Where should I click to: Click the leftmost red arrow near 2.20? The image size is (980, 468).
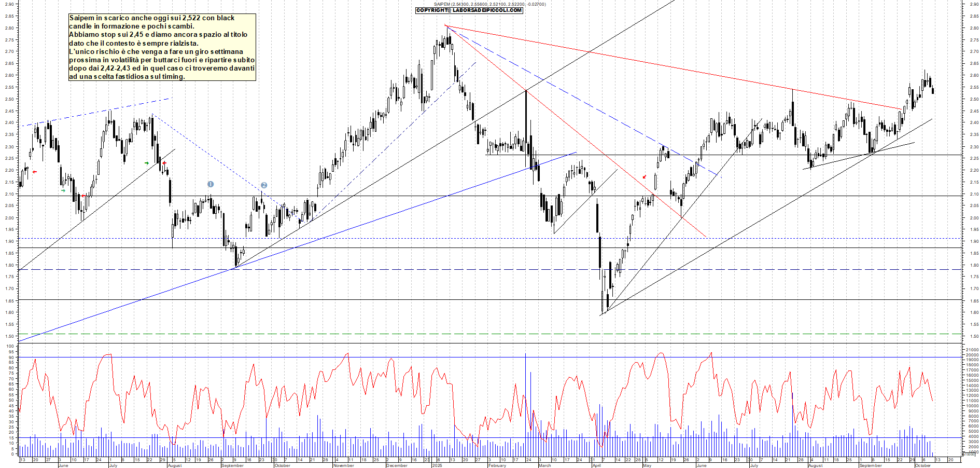pyautogui.click(x=35, y=172)
